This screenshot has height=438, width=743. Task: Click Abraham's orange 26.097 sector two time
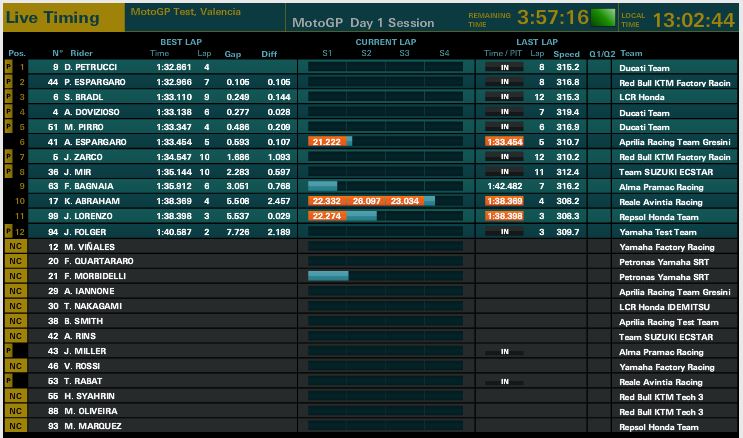[366, 201]
